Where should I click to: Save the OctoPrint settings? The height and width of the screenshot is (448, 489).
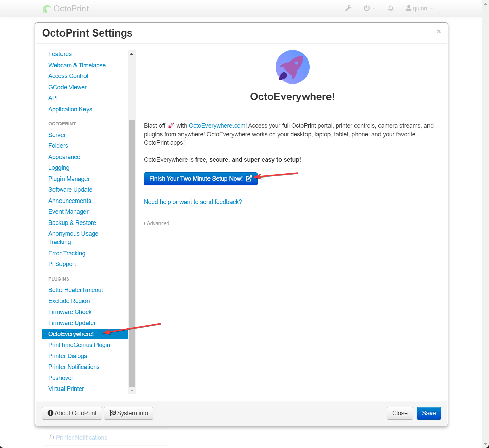(429, 413)
